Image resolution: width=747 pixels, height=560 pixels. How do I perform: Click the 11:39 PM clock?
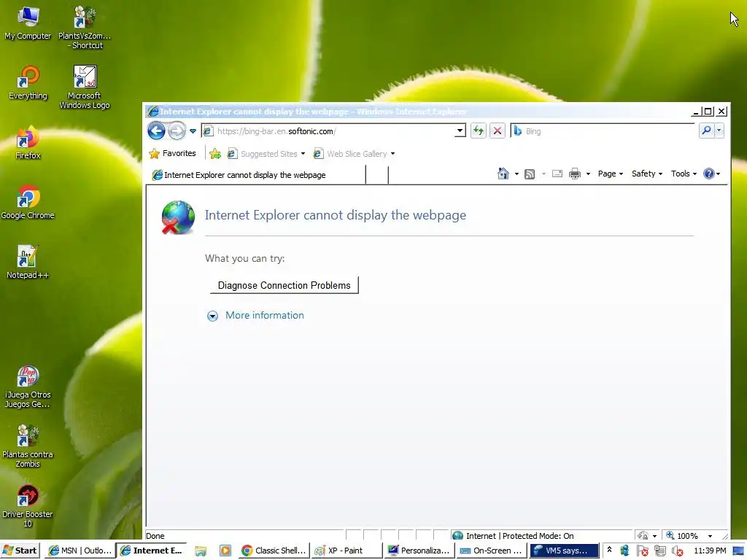(710, 551)
